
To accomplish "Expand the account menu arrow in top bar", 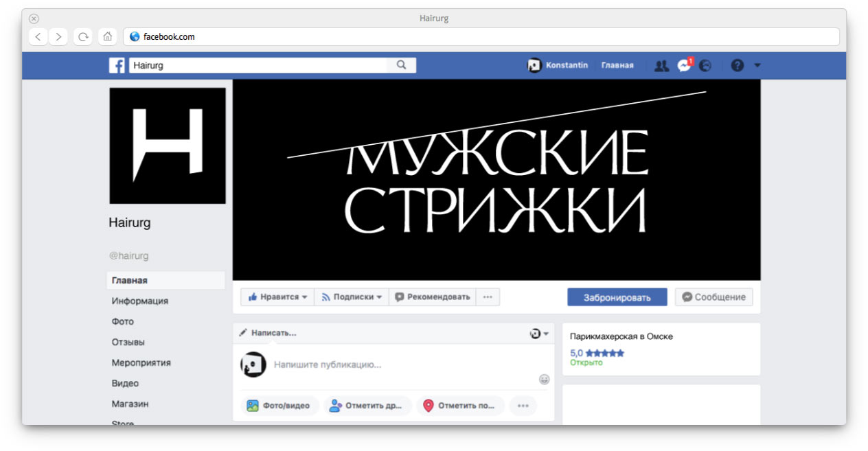I will 757,65.
